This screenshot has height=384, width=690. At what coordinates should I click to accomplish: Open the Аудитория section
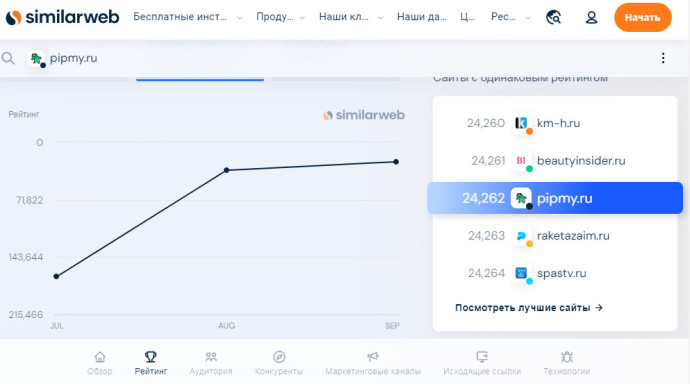211,363
